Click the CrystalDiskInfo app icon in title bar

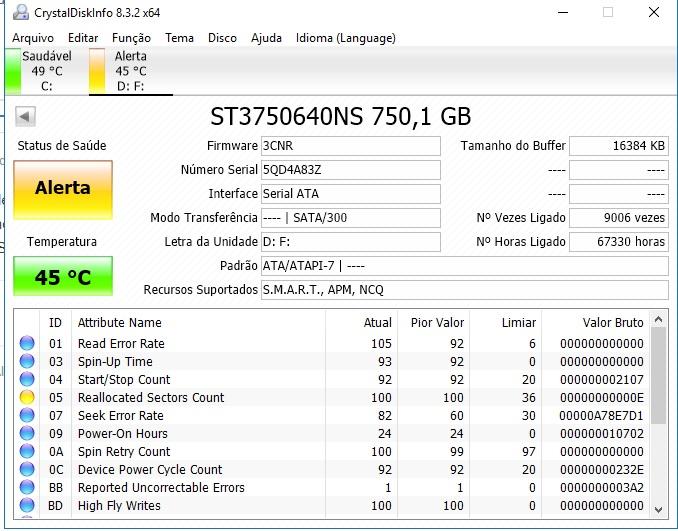pyautogui.click(x=20, y=13)
